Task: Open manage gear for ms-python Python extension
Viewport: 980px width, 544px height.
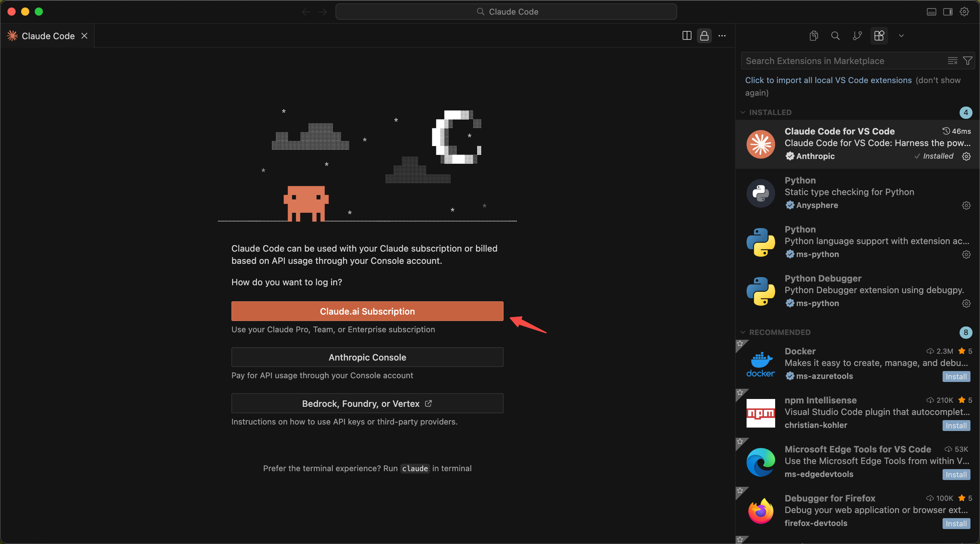Action: [966, 255]
